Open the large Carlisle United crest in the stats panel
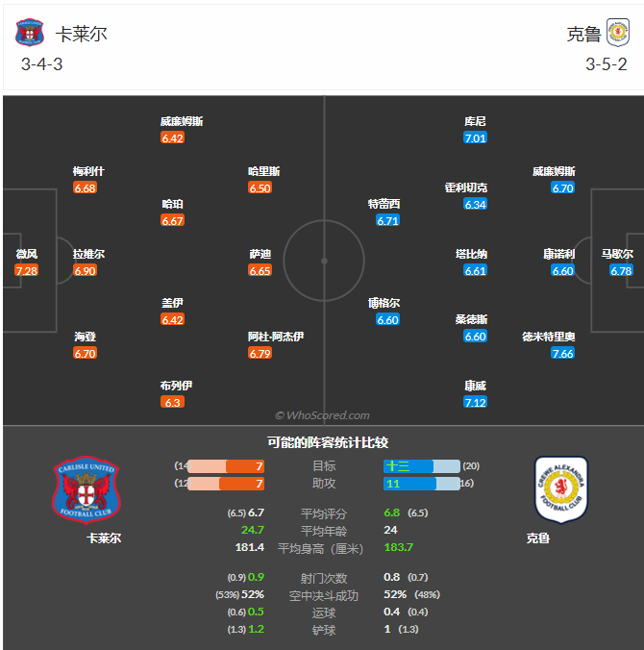 (x=87, y=489)
